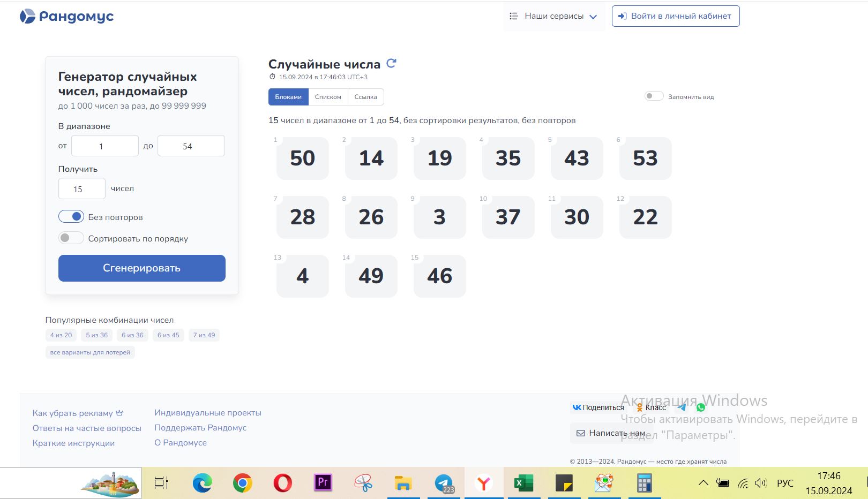Click the Рандомус logo
The image size is (868, 499).
click(x=67, y=17)
